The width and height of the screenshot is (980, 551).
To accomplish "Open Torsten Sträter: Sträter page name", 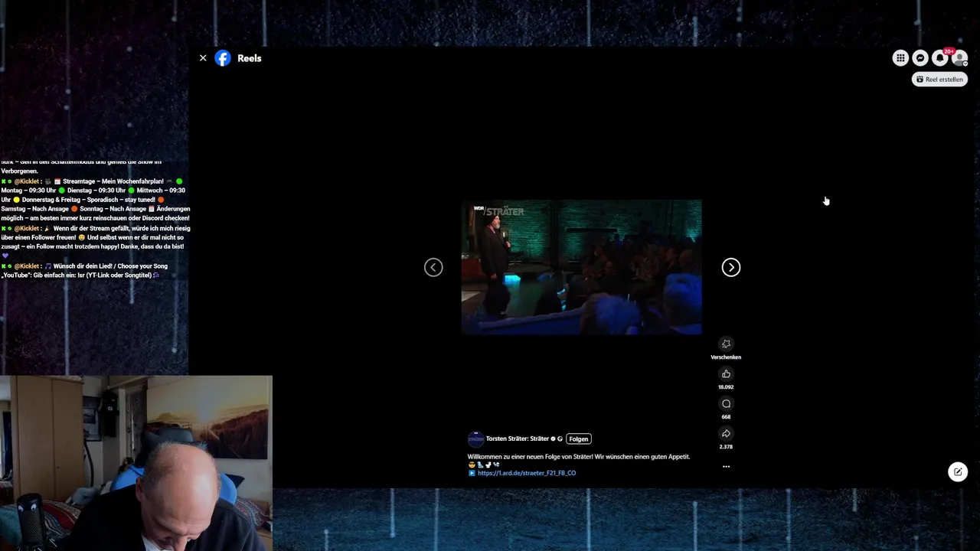I will pyautogui.click(x=518, y=439).
